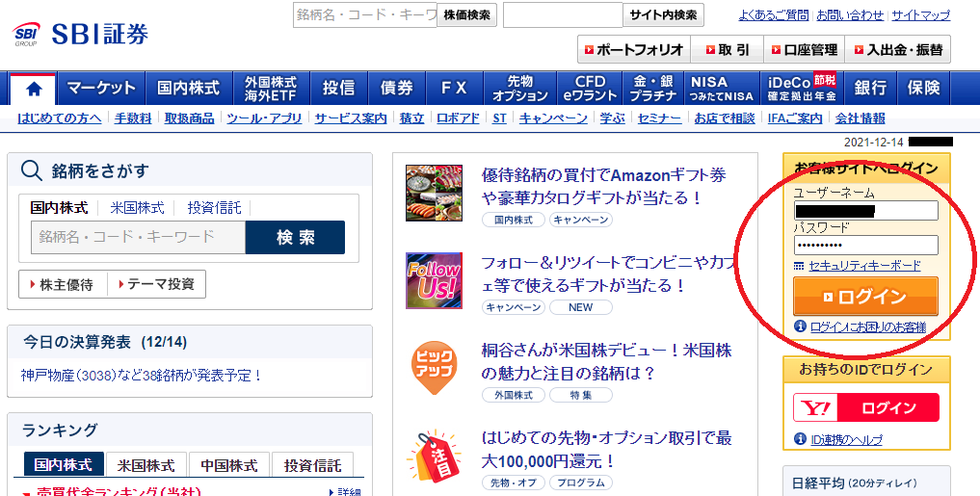Select the NISA つみたてNISA menu tab
The width and height of the screenshot is (980, 496).
click(x=721, y=88)
